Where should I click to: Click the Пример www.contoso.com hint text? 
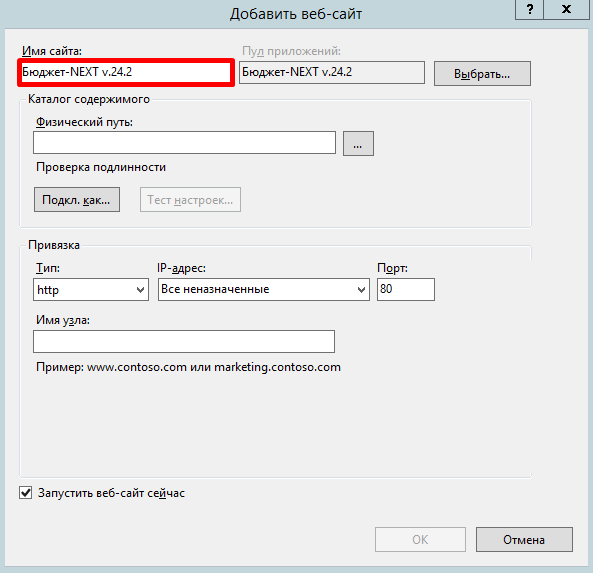click(x=188, y=367)
